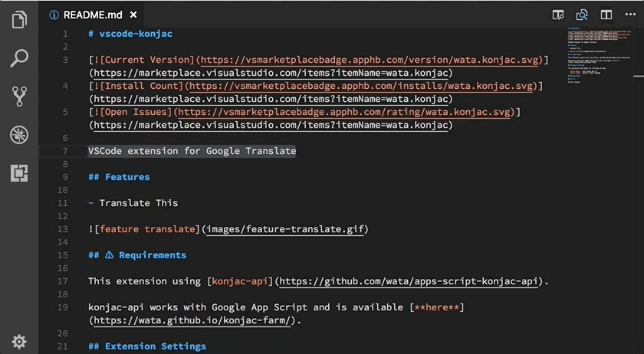The height and width of the screenshot is (354, 644).
Task: Click the Current Version badge svg URL
Action: tap(370, 60)
